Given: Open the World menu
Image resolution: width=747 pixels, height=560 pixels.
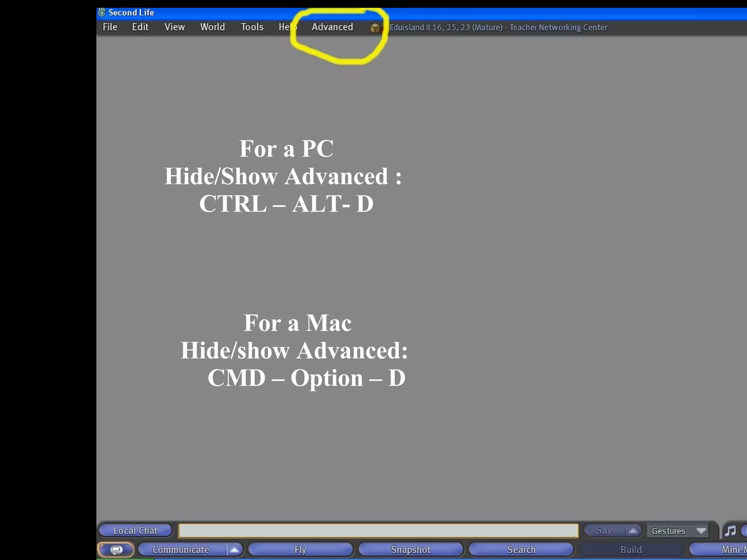Looking at the screenshot, I should click(212, 27).
